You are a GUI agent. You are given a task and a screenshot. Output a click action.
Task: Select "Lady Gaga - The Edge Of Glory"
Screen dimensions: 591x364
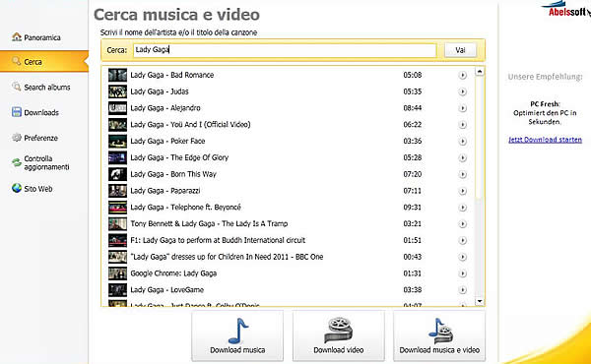[179, 157]
